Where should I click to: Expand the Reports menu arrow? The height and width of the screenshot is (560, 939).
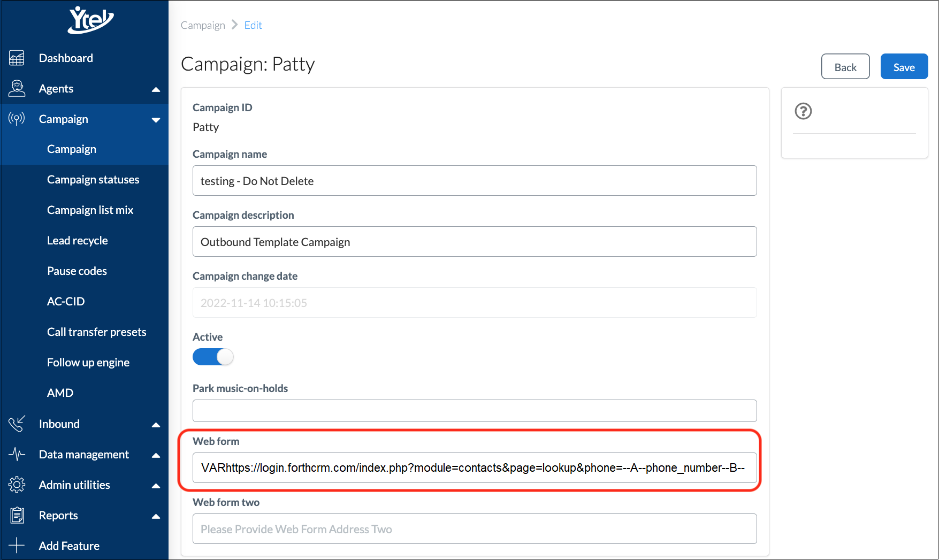pyautogui.click(x=156, y=516)
